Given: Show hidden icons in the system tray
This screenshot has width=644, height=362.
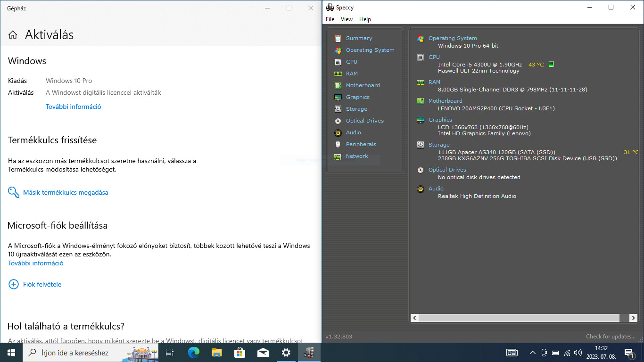Looking at the screenshot, I should (533, 353).
